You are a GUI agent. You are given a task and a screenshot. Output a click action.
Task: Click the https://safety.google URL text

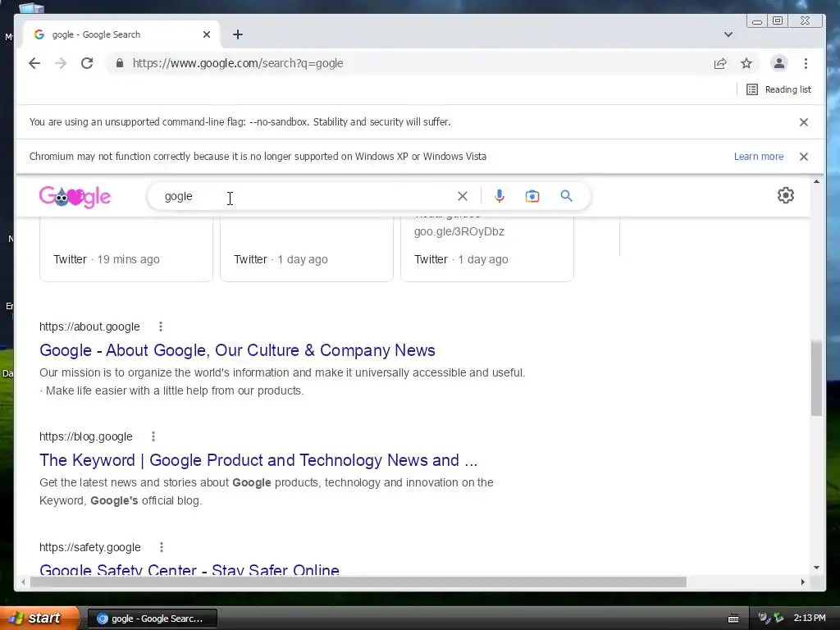(x=90, y=547)
